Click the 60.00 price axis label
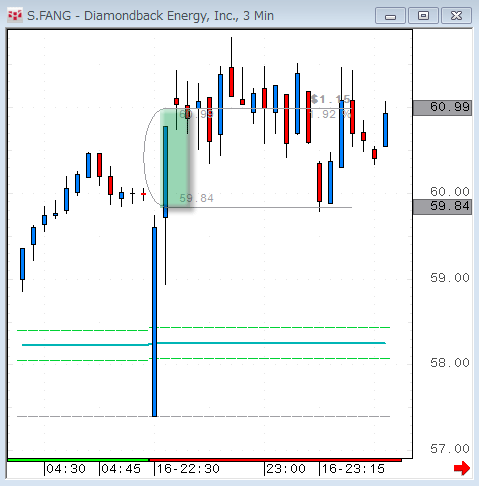 (x=450, y=192)
